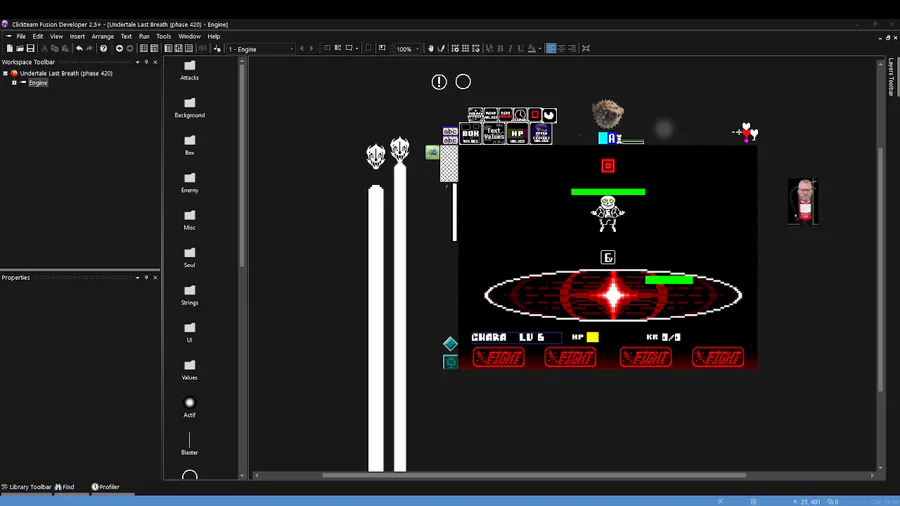The image size is (900, 506).
Task: Select the Attacks folder in object list
Action: coord(189,71)
